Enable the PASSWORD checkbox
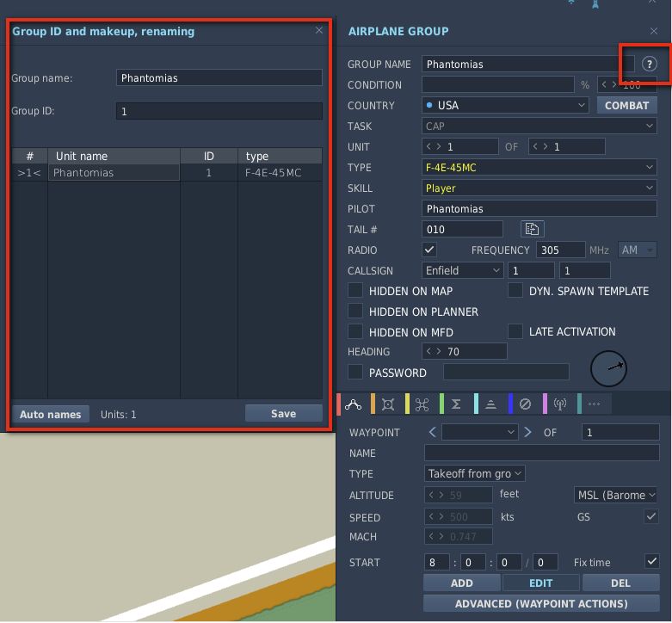 click(x=355, y=372)
